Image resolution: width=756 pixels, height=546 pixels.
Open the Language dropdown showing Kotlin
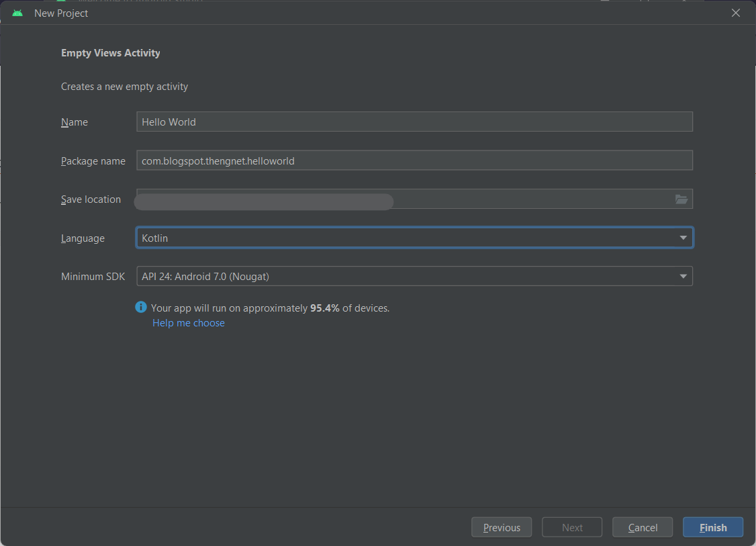(x=415, y=238)
